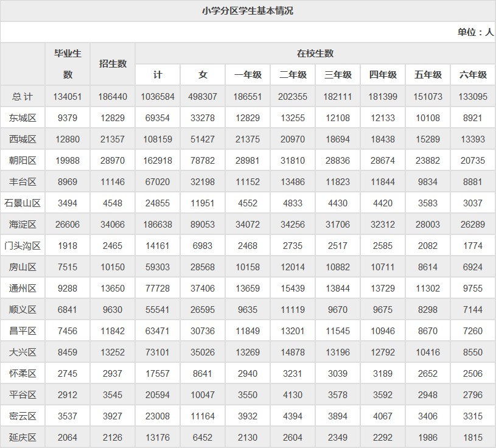
Task: Select the 四年级 column header
Action: click(383, 75)
